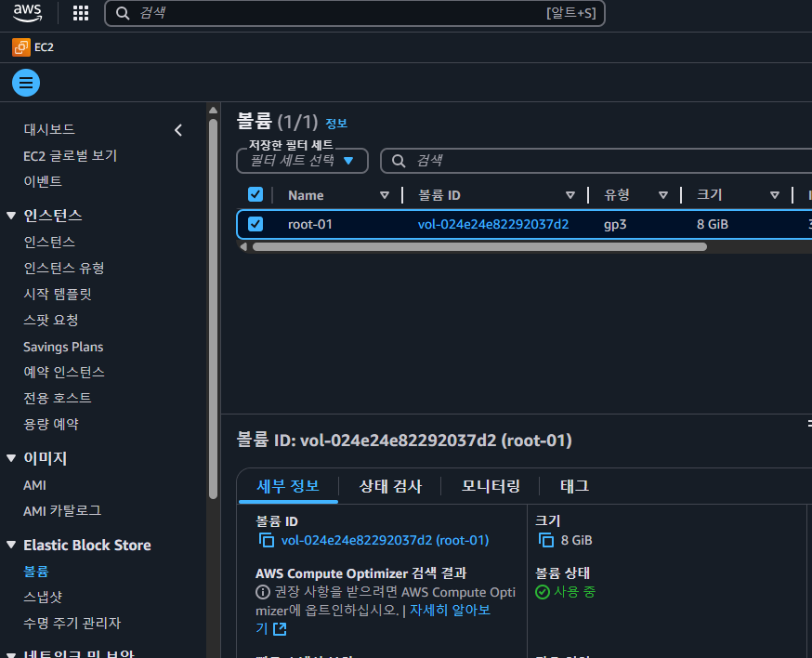Screen dimensions: 812x658
Task: Click the EC2 breadcrumb label
Action: click(x=44, y=47)
